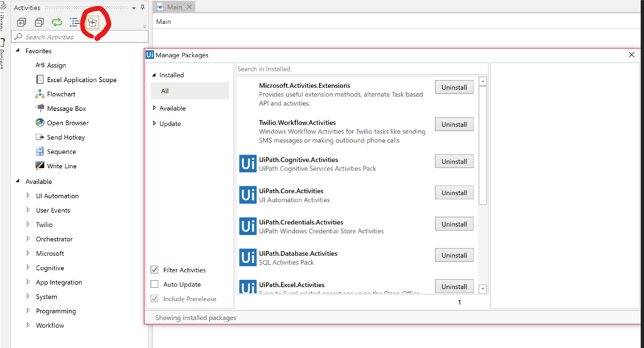Expand the User Events category
The width and height of the screenshot is (644, 348).
point(28,210)
